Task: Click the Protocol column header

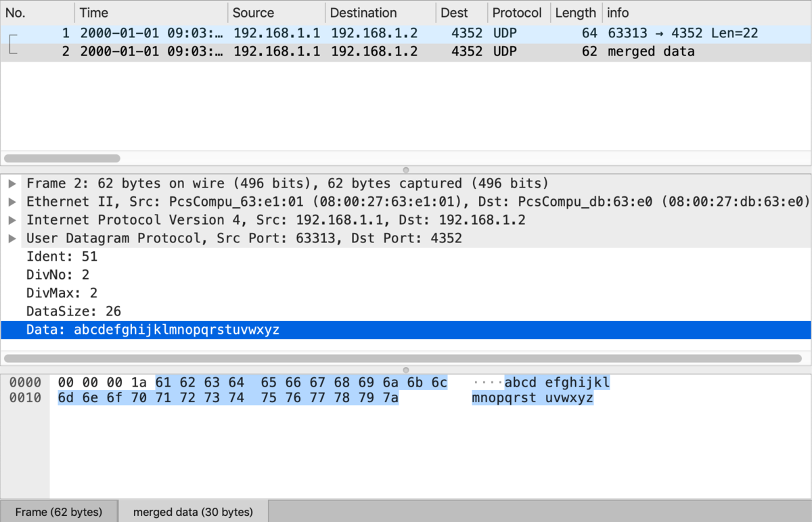Action: coord(517,13)
